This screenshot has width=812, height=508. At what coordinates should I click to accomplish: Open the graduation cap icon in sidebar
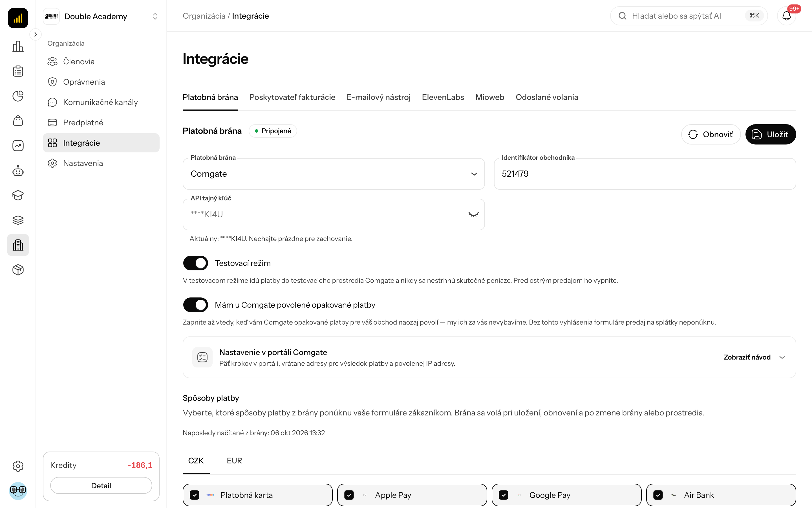click(18, 195)
